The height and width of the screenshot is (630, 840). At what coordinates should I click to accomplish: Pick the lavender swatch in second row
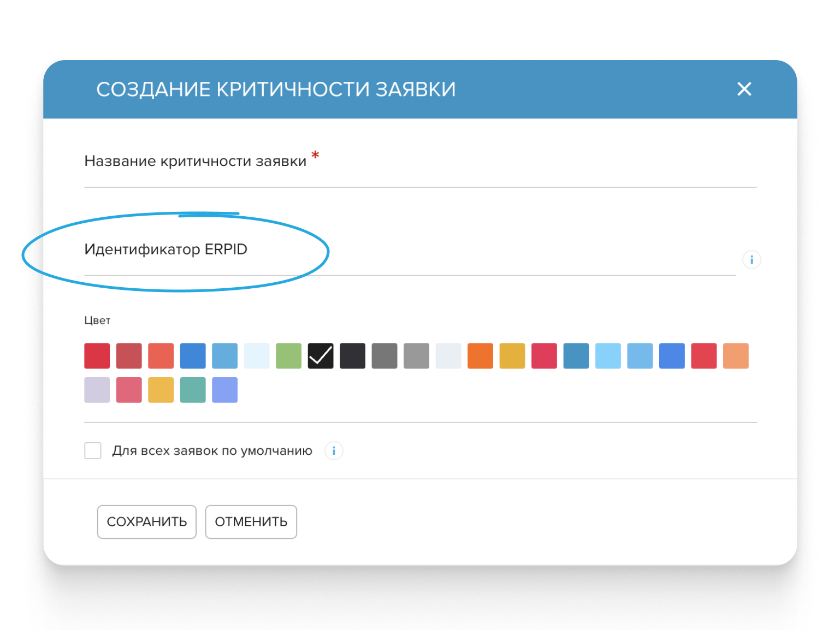click(97, 390)
